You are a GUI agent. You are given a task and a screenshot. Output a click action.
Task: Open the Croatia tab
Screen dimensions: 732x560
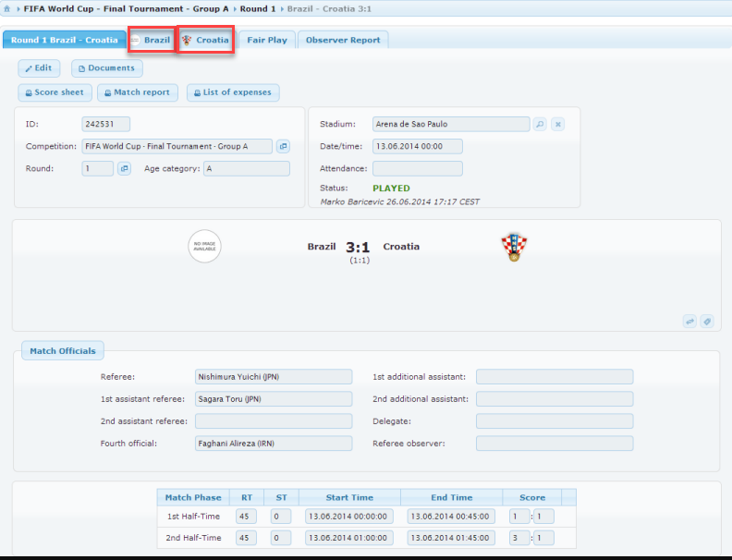coord(206,41)
